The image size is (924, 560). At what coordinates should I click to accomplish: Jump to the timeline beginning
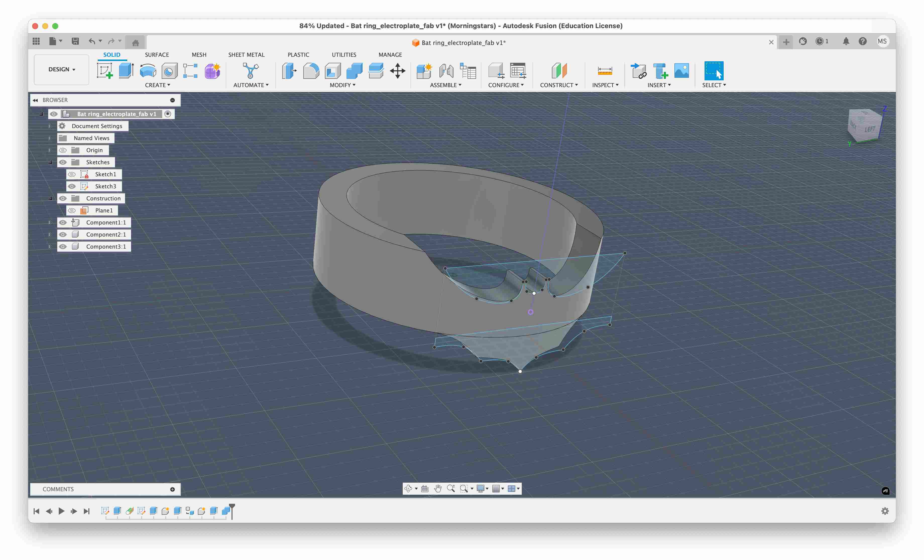pyautogui.click(x=36, y=511)
